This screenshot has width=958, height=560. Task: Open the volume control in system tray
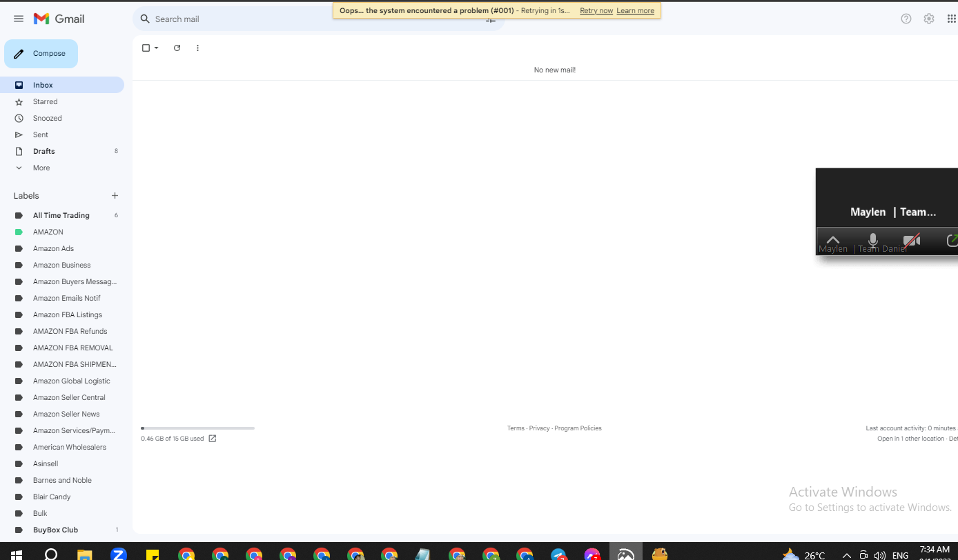point(880,554)
